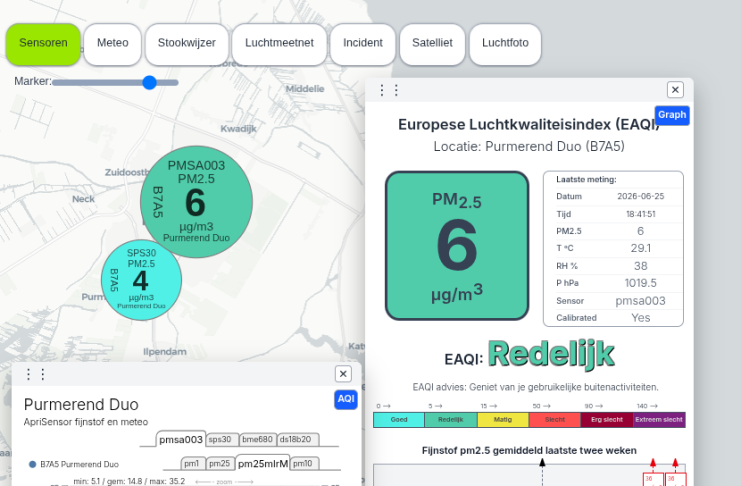Click the Extreem slecht color band
The width and height of the screenshot is (741, 486).
[x=659, y=420]
